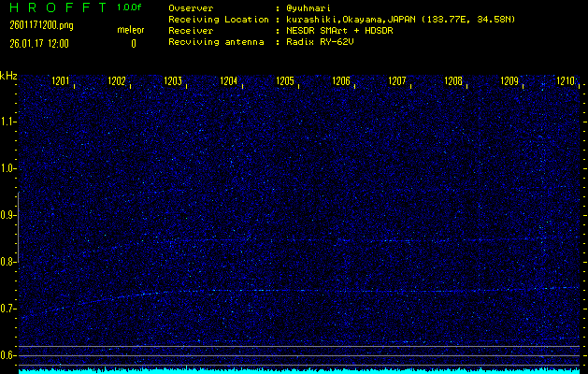Screen dimensions: 588x374
Task: Click the kHz axis unit label
Action: click(8, 76)
